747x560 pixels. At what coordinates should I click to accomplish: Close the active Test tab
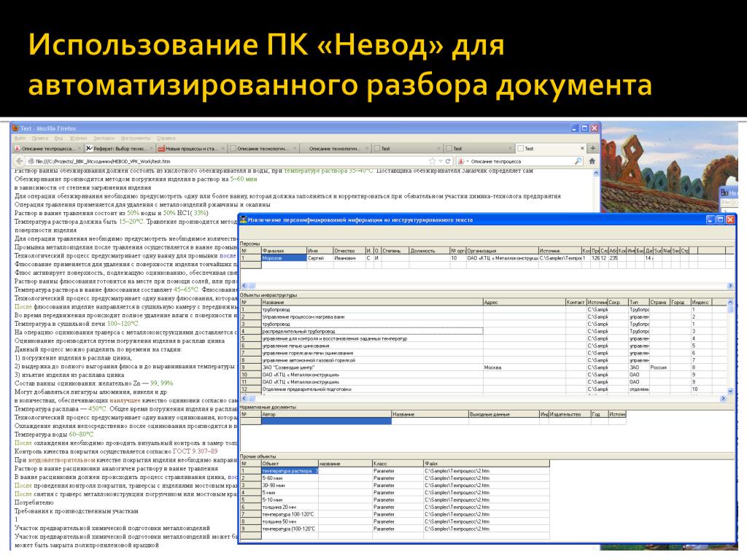[x=581, y=149]
